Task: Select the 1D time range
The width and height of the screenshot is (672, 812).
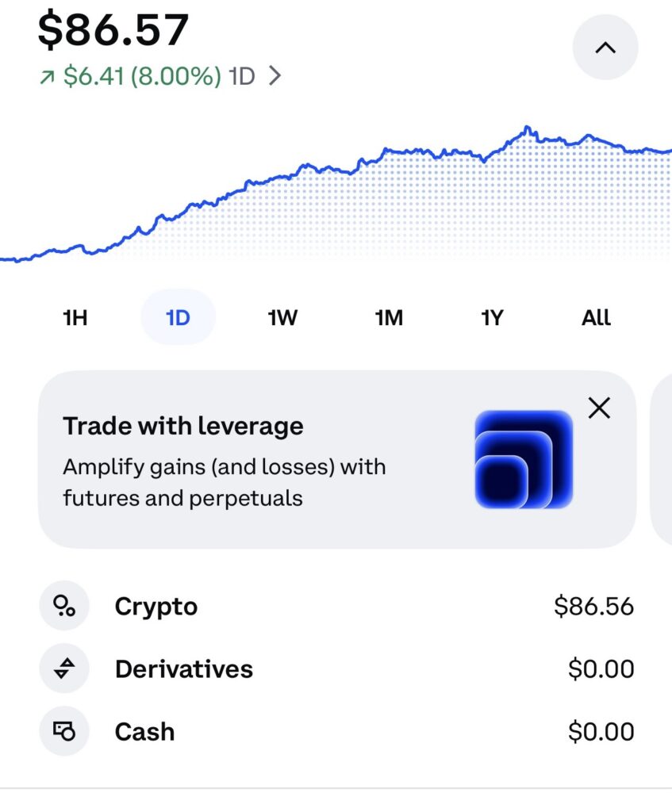Action: point(178,318)
